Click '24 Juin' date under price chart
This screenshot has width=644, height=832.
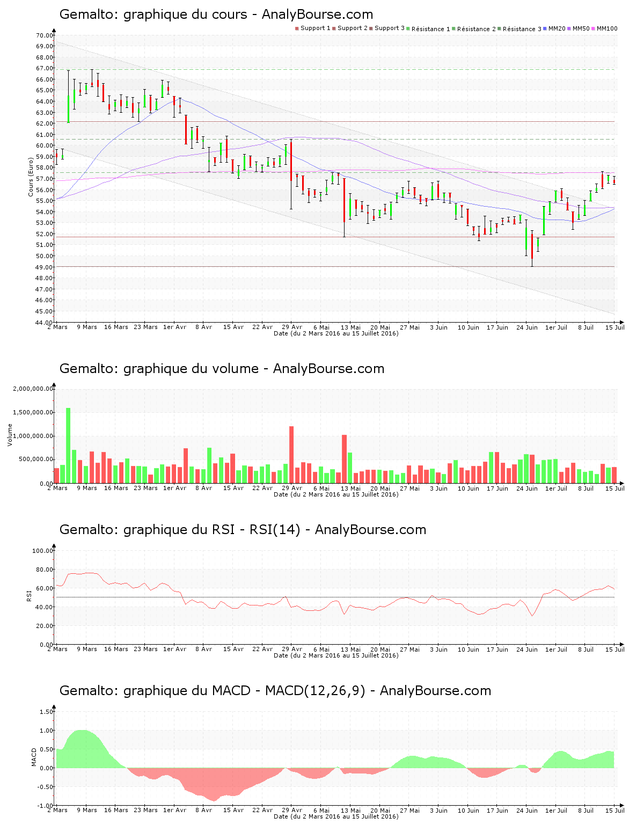527,327
